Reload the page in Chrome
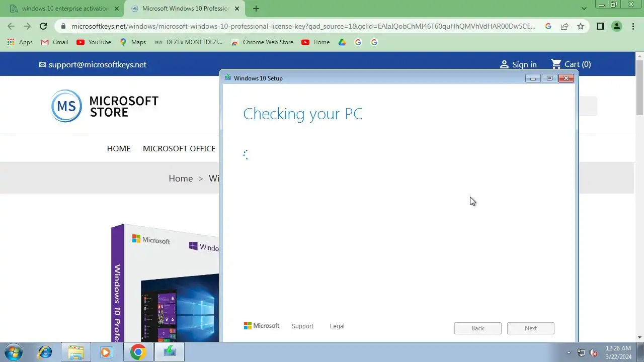 click(43, 26)
